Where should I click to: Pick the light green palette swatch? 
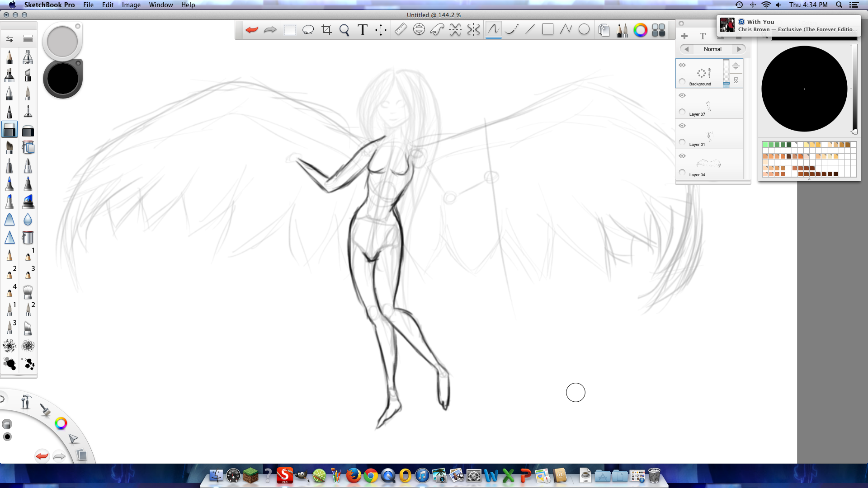[x=765, y=145]
